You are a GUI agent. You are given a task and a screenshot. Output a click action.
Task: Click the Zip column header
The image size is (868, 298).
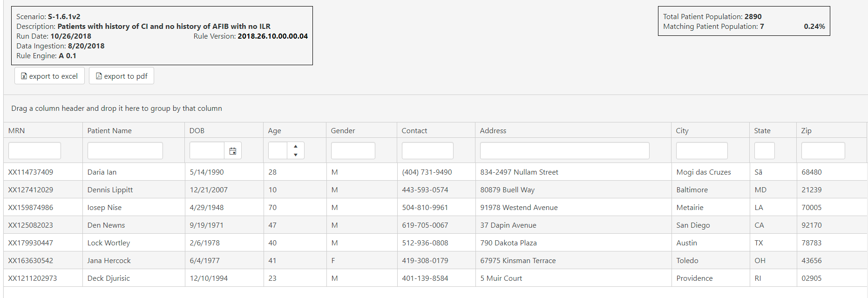[x=806, y=130]
